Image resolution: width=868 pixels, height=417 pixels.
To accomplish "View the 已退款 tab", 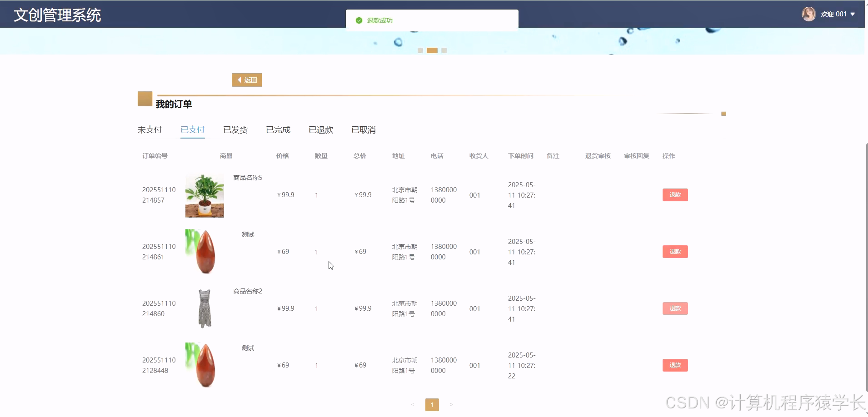I will point(321,130).
